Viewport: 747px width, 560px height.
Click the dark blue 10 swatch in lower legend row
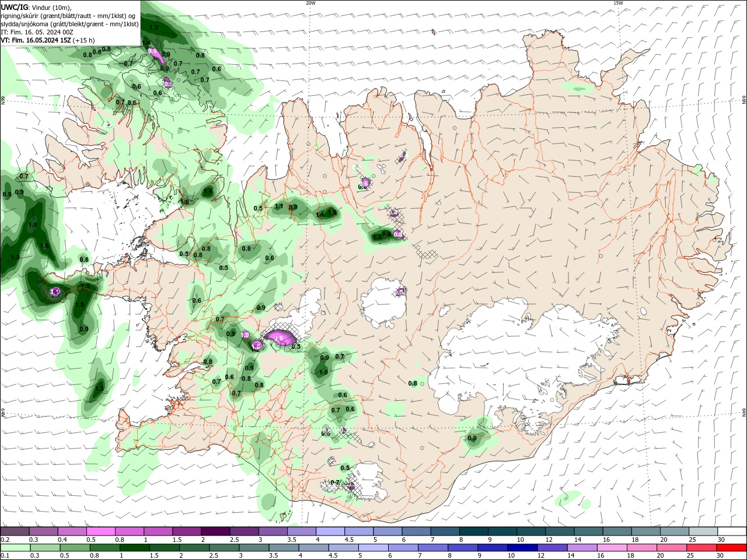tap(522, 548)
